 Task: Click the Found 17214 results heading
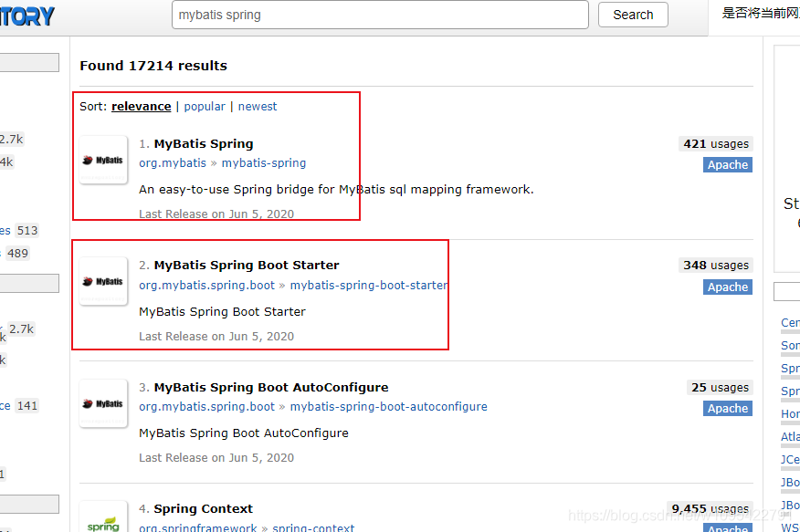[153, 66]
